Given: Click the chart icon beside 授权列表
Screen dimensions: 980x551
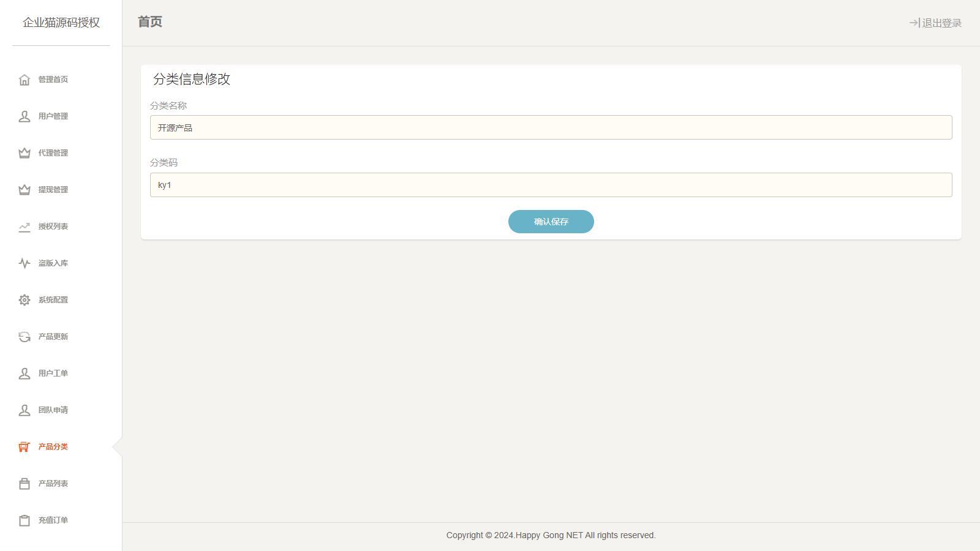Looking at the screenshot, I should point(24,227).
